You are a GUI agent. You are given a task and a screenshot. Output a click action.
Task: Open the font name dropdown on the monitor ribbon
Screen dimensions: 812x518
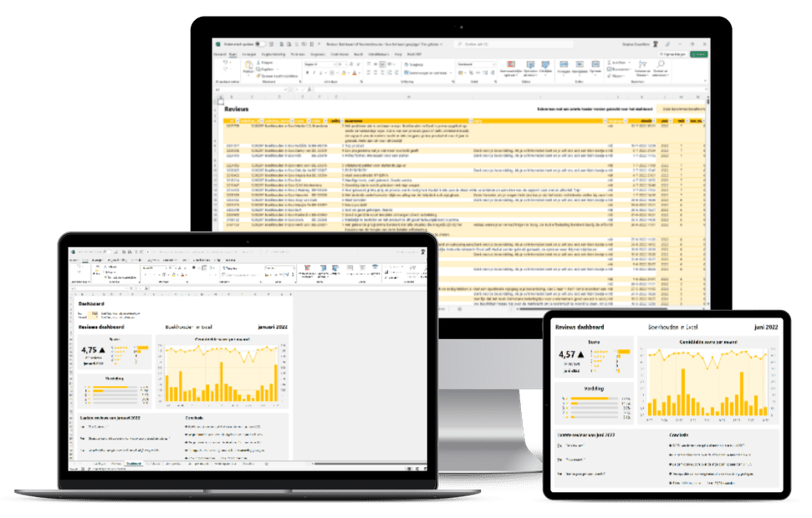pyautogui.click(x=319, y=63)
